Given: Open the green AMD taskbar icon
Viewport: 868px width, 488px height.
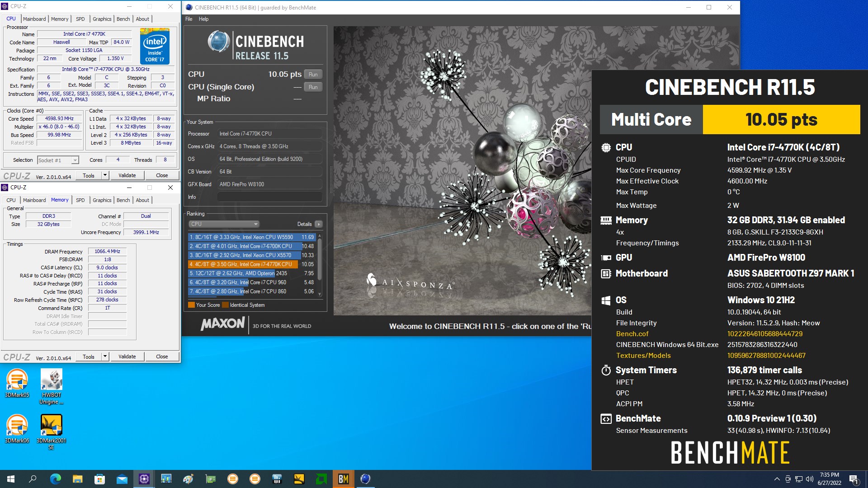Looking at the screenshot, I should tap(321, 479).
